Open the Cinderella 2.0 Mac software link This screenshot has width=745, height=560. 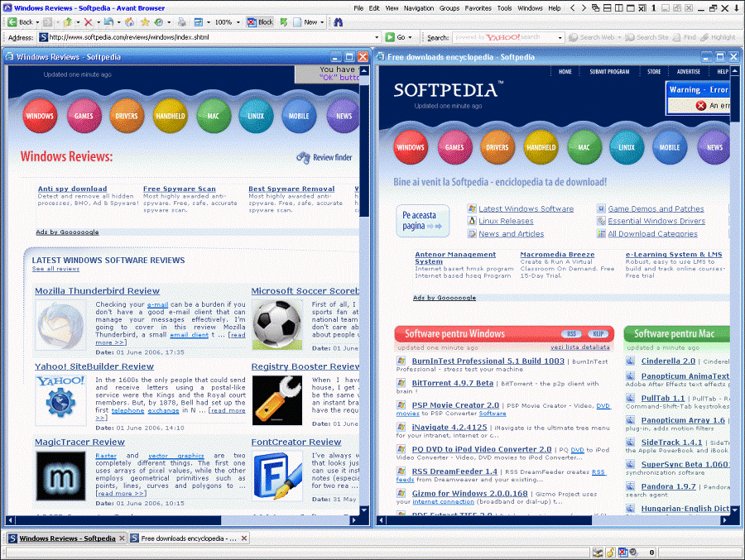pyautogui.click(x=668, y=361)
